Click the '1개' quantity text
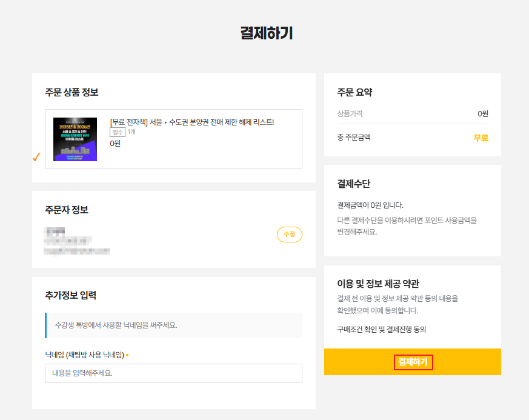Viewport: 529px width, 420px height. click(x=131, y=132)
